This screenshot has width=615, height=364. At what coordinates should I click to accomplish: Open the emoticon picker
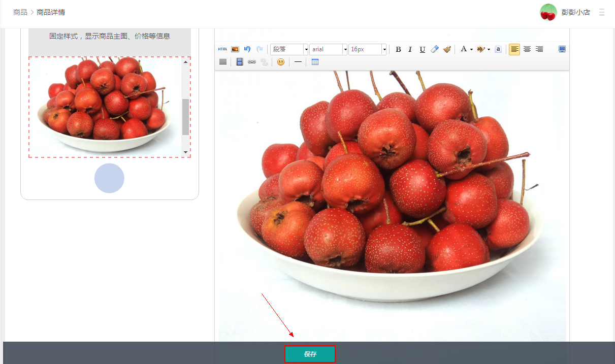click(281, 62)
